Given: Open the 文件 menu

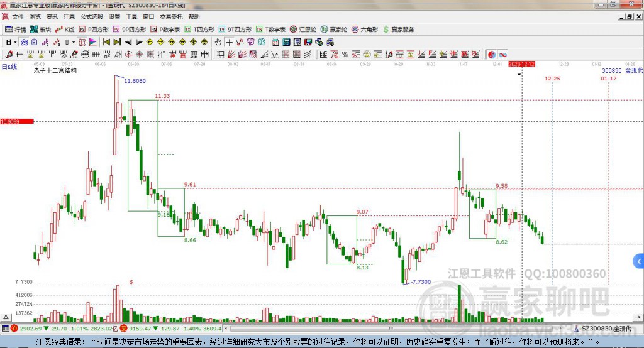Looking at the screenshot, I should tap(18, 17).
